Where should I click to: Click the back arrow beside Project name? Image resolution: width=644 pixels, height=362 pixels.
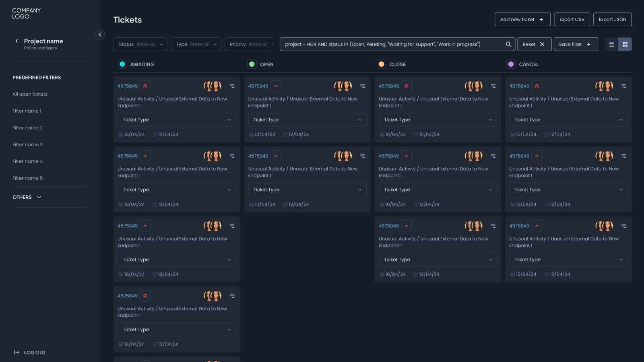pos(17,41)
